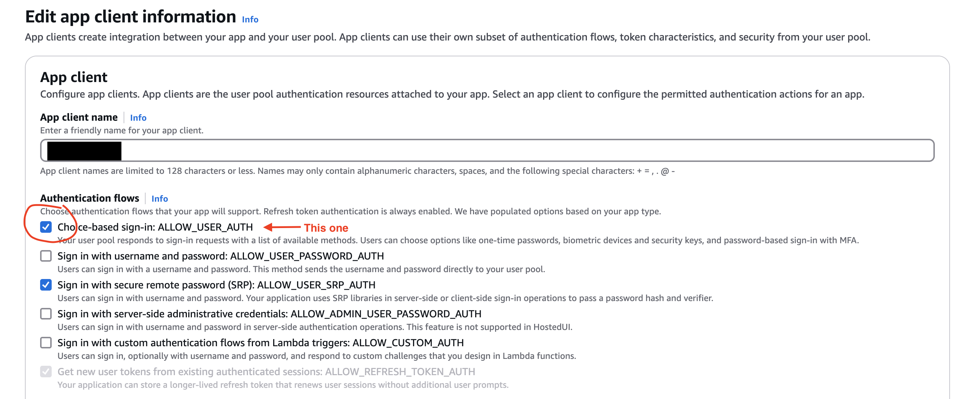Check ALLOW_ADMIN_USER_PASSWORD_AUTH checkbox
980x399 pixels.
[x=46, y=314]
